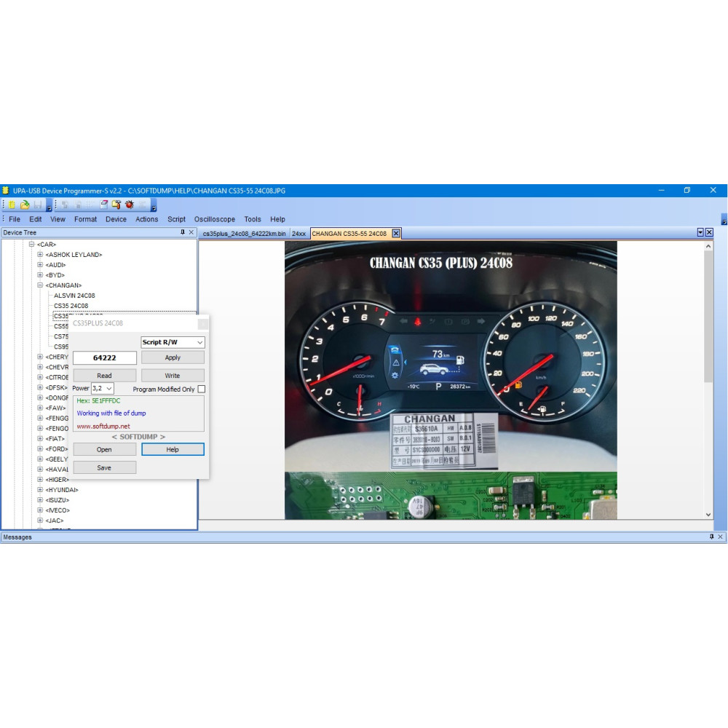
Task: Open the Script menu
Action: 176,219
